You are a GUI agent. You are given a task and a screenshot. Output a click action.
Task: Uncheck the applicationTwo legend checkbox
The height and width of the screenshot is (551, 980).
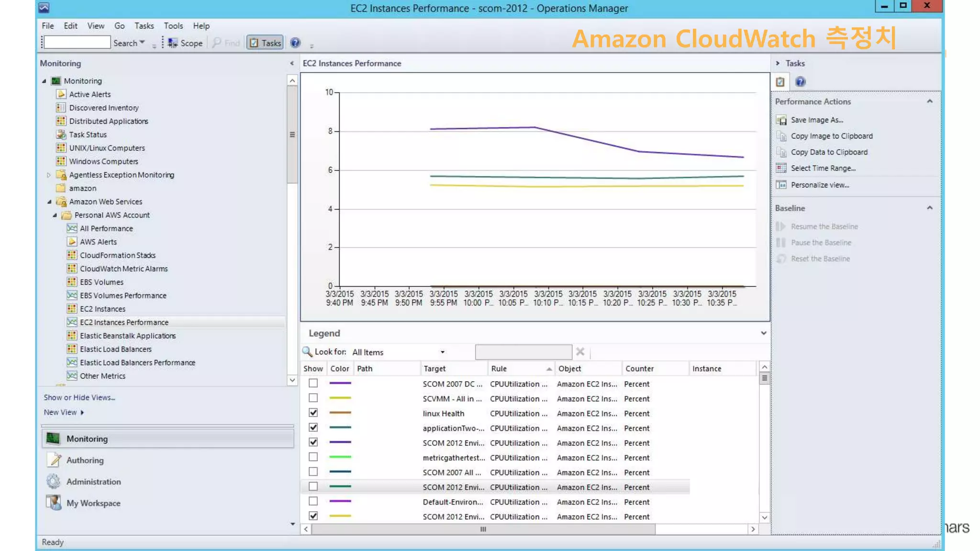tap(313, 428)
